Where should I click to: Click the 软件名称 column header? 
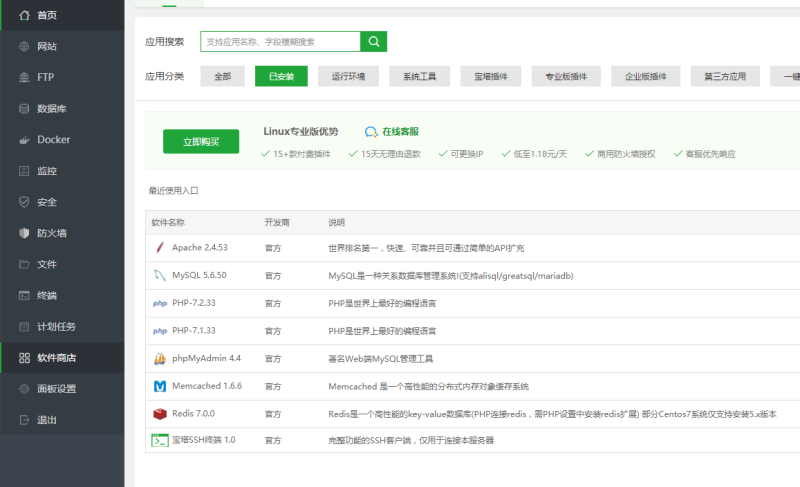[168, 222]
